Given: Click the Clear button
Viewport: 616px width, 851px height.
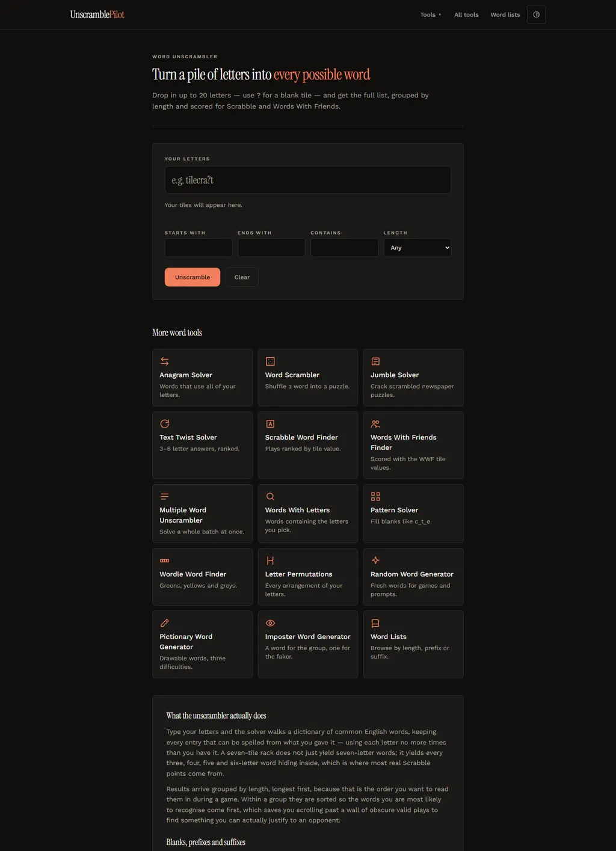Looking at the screenshot, I should [x=242, y=277].
